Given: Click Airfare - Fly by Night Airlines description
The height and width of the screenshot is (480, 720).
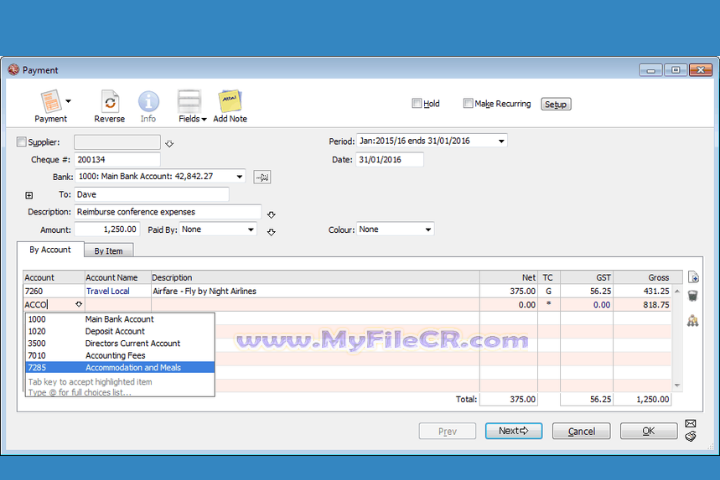Looking at the screenshot, I should point(205,291).
